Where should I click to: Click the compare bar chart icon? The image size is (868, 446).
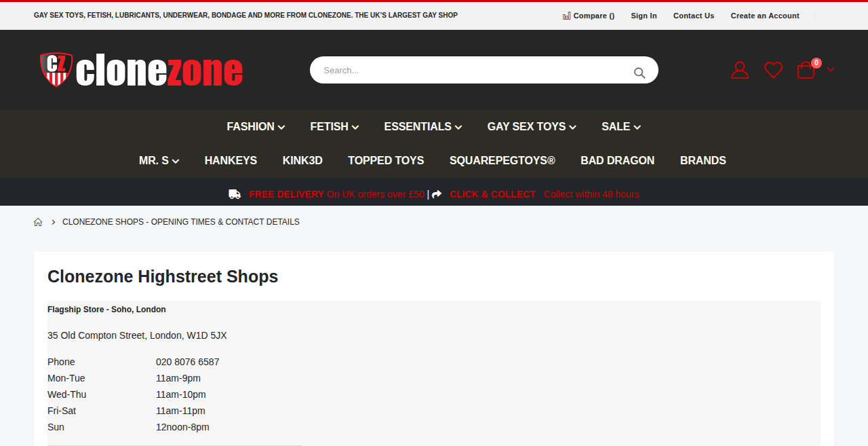pyautogui.click(x=566, y=16)
